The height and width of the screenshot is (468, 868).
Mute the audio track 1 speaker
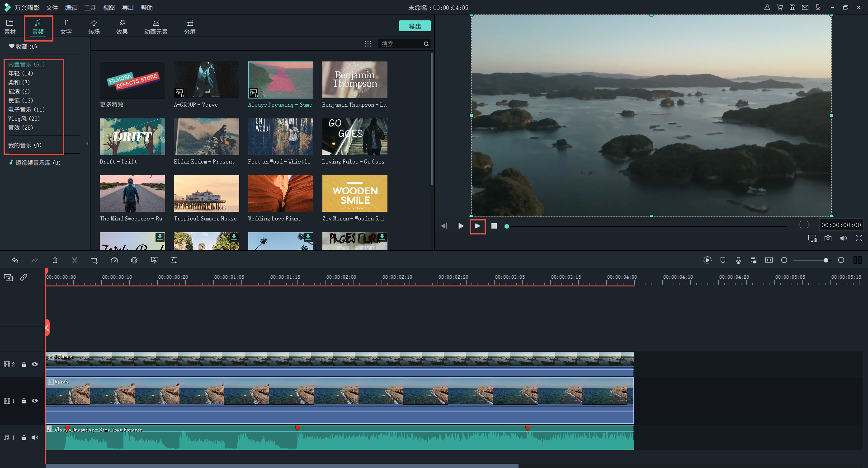pos(35,437)
